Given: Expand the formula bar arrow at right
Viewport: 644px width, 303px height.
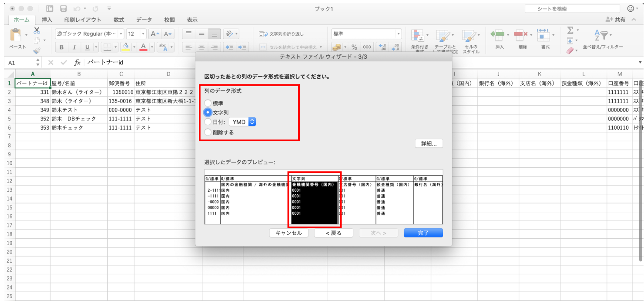Looking at the screenshot, I should [640, 63].
